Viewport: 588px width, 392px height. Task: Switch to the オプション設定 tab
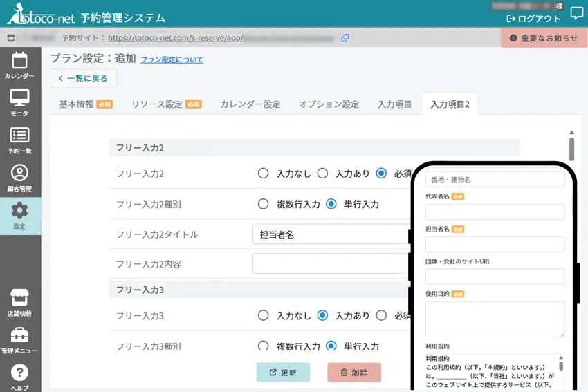(x=329, y=104)
